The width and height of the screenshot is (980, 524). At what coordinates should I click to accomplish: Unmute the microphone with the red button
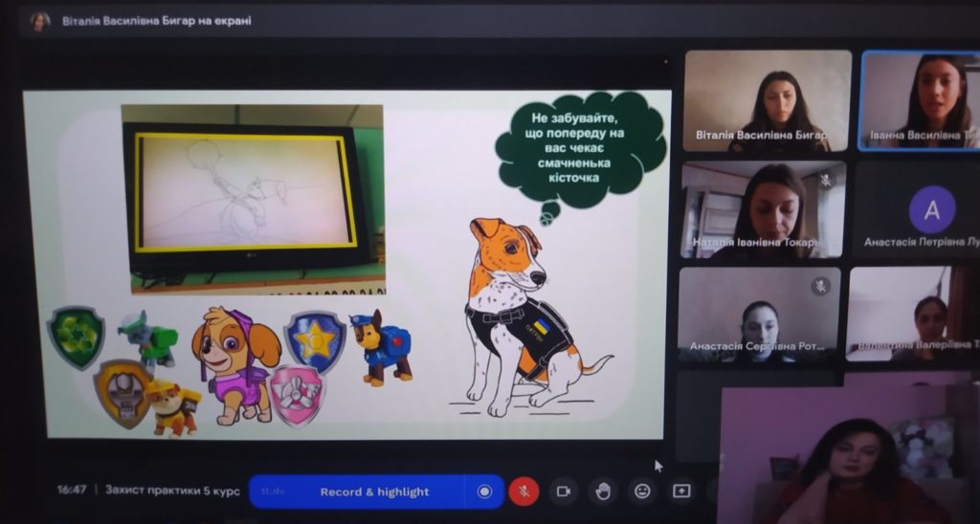[523, 491]
